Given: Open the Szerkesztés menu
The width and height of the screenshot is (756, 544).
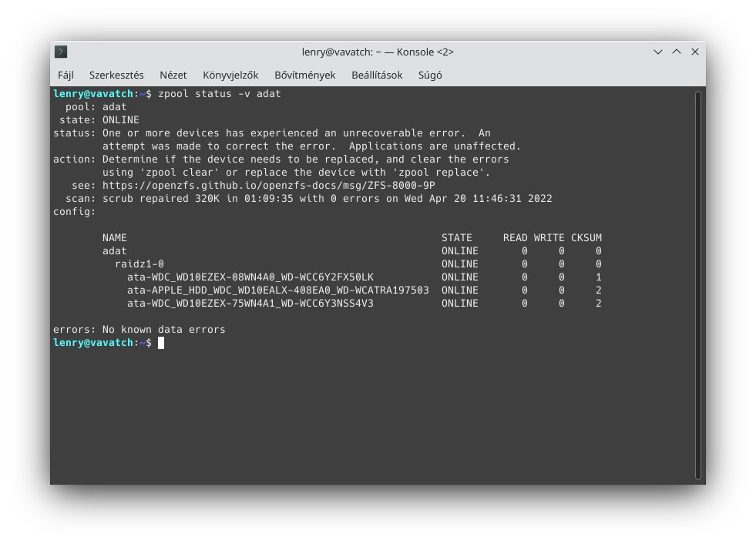Looking at the screenshot, I should click(x=116, y=76).
